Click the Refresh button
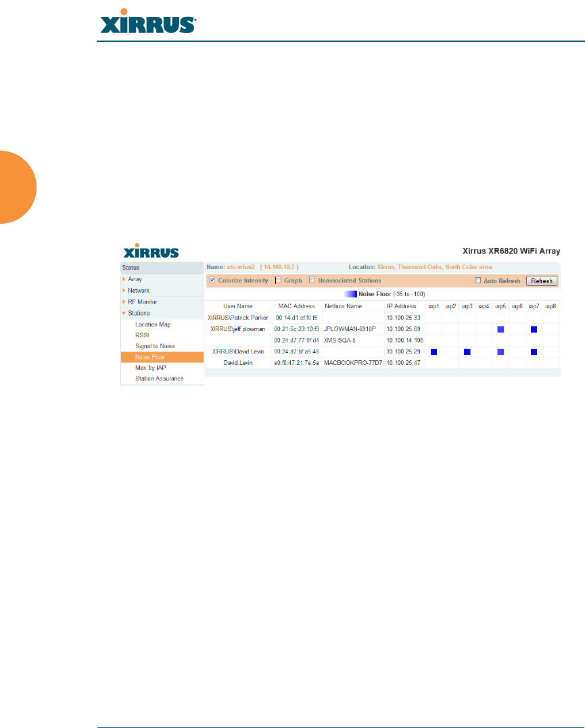This screenshot has height=728, width=585. (x=541, y=281)
